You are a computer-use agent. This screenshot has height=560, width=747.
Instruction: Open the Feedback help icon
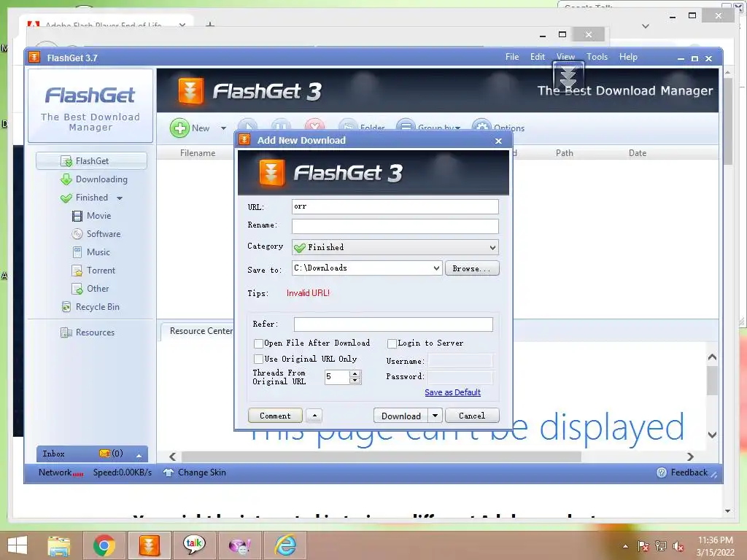(661, 472)
